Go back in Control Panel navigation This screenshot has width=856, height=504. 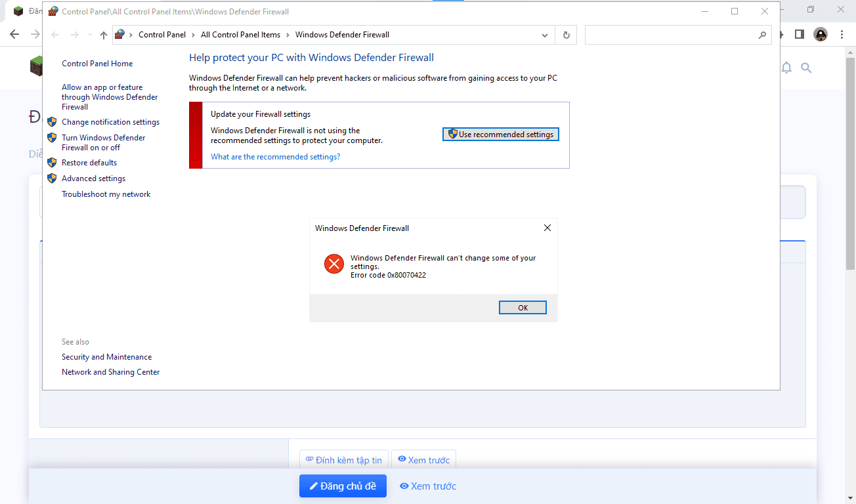(55, 35)
